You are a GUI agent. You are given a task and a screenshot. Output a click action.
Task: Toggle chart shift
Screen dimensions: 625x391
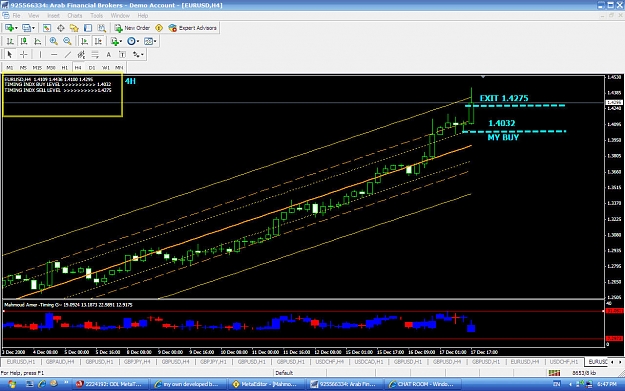pos(98,41)
